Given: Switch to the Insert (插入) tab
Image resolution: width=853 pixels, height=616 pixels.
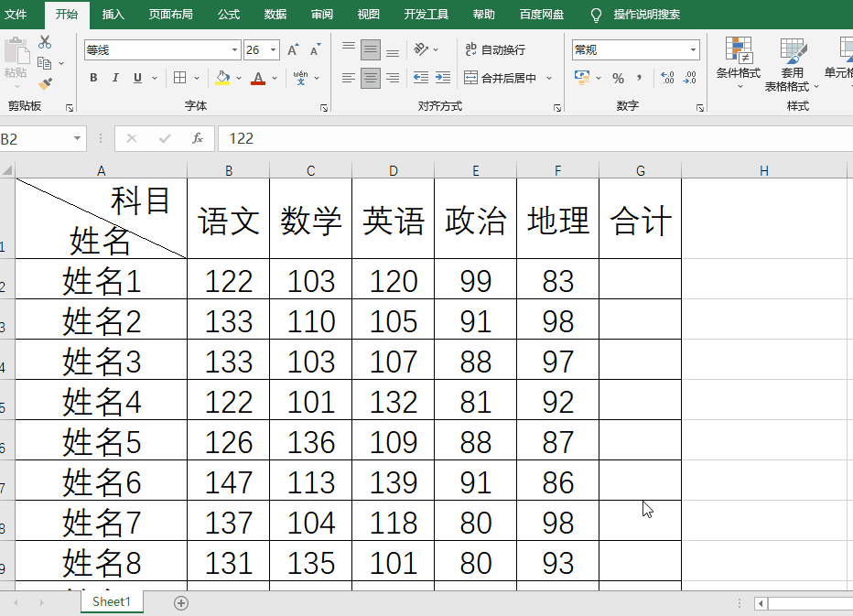Looking at the screenshot, I should tap(113, 14).
